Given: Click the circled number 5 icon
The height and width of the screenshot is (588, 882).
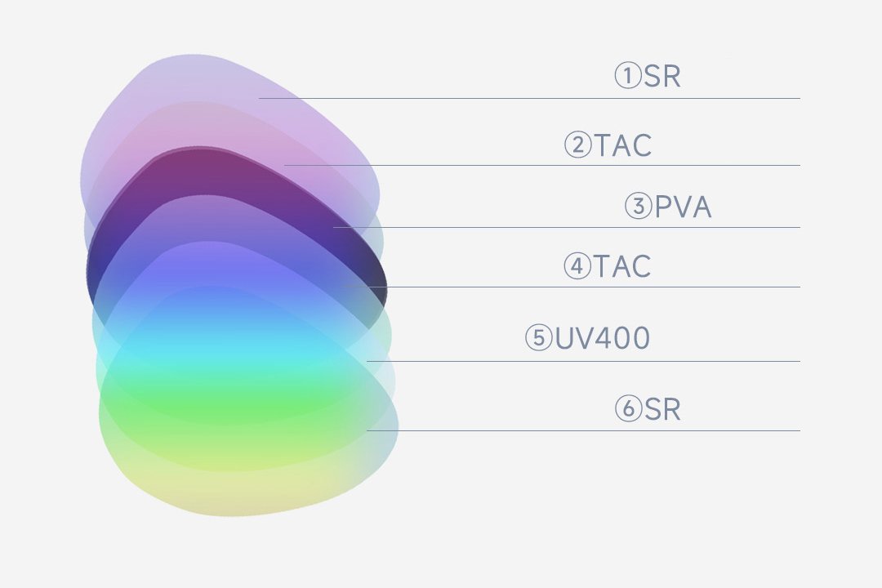Looking at the screenshot, I should [539, 337].
